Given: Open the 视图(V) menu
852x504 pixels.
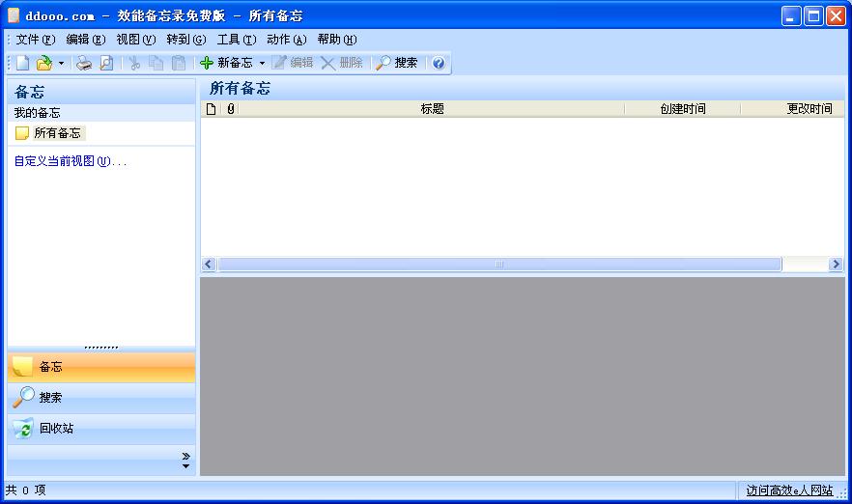Looking at the screenshot, I should click(x=136, y=39).
